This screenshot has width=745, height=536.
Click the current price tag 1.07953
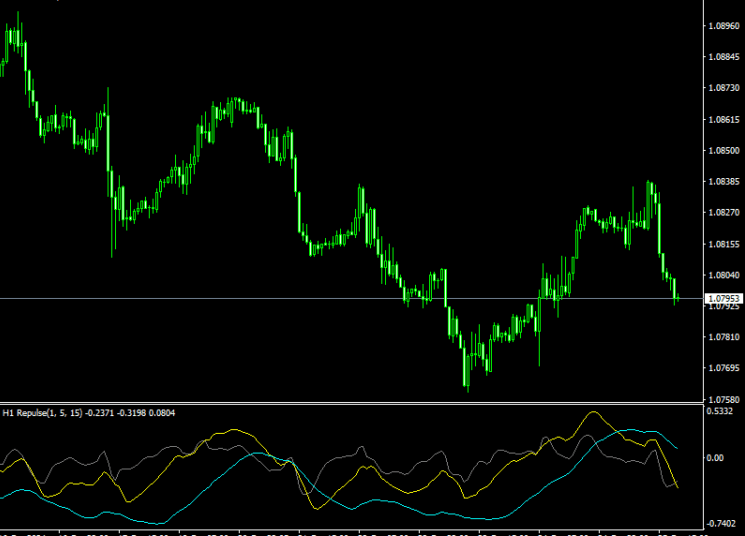click(724, 298)
